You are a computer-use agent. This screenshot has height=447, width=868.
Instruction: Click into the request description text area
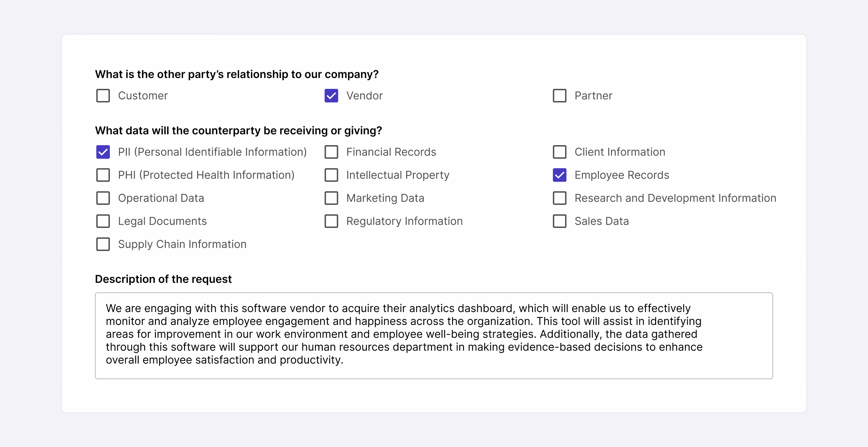[x=434, y=335]
